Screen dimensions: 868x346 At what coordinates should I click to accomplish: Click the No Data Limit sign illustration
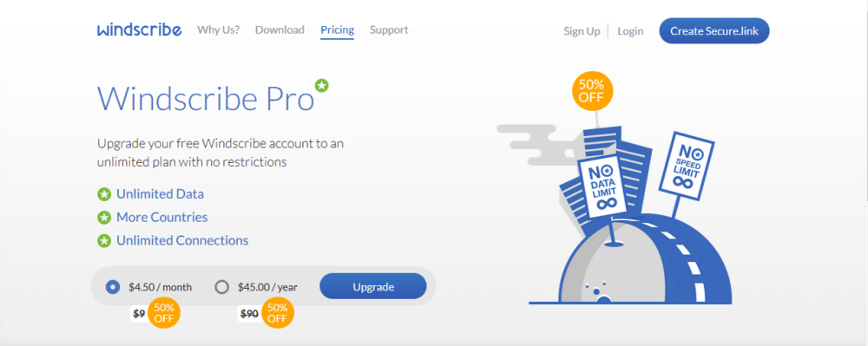(x=603, y=186)
